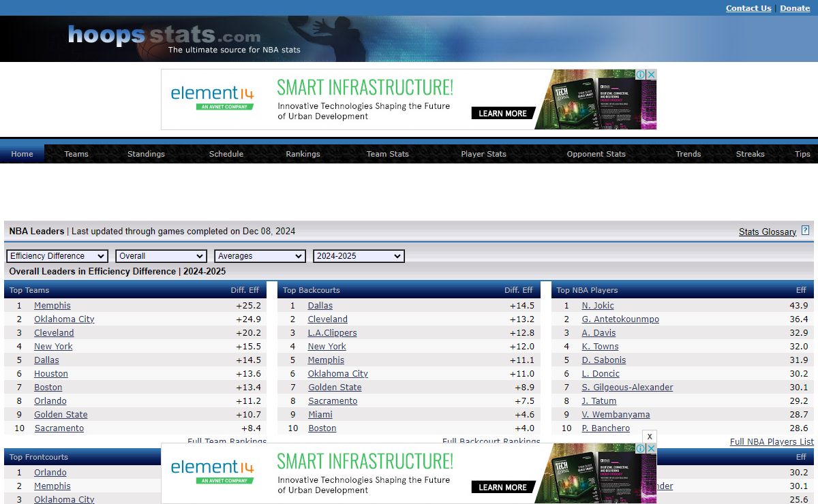This screenshot has width=818, height=504.
Task: Click the close icon on top ad banner
Action: tap(651, 74)
